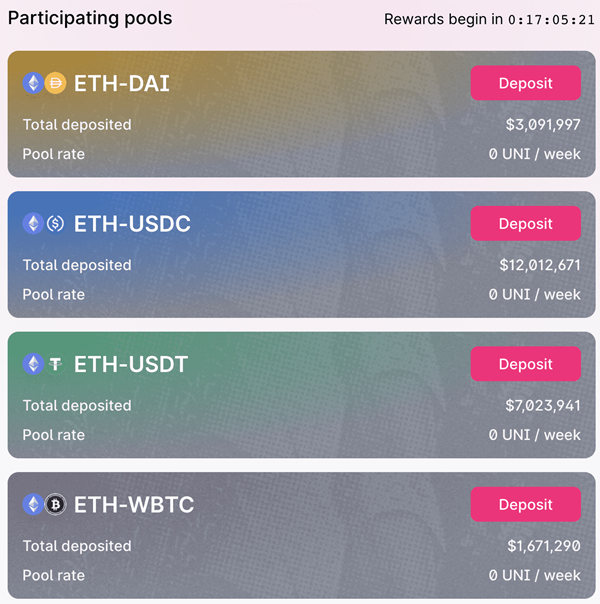Viewport: 600px width, 604px height.
Task: Click the Ethereum icon in ETH-DAI pool
Action: click(x=33, y=83)
